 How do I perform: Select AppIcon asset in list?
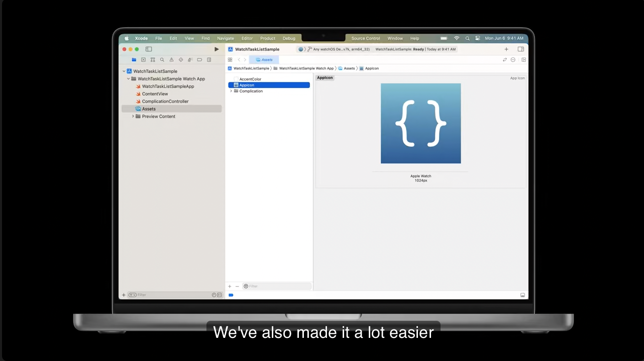click(269, 85)
